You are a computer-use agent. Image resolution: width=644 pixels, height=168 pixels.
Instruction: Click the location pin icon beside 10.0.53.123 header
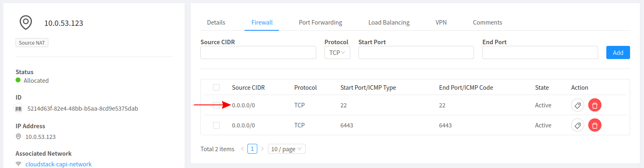pyautogui.click(x=26, y=23)
